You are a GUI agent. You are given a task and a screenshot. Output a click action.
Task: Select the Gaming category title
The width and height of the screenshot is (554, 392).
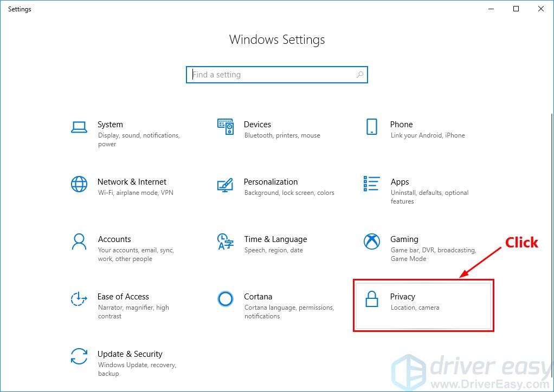coord(404,239)
